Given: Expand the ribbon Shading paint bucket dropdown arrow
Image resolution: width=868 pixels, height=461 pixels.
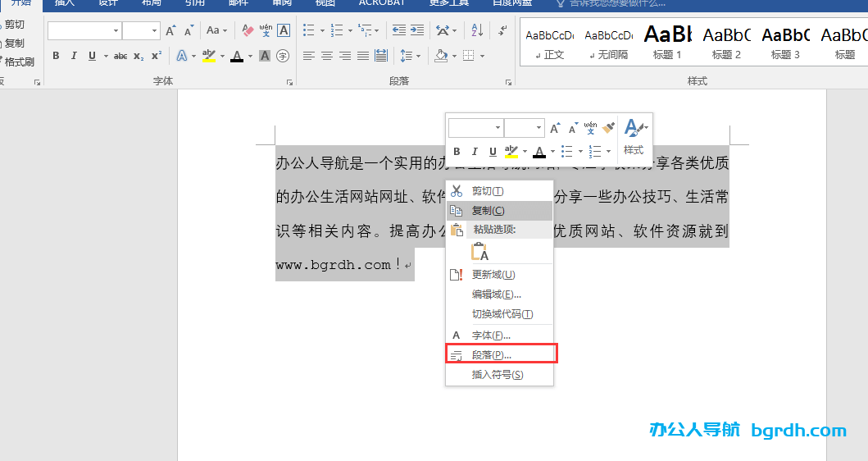Looking at the screenshot, I should pyautogui.click(x=454, y=56).
